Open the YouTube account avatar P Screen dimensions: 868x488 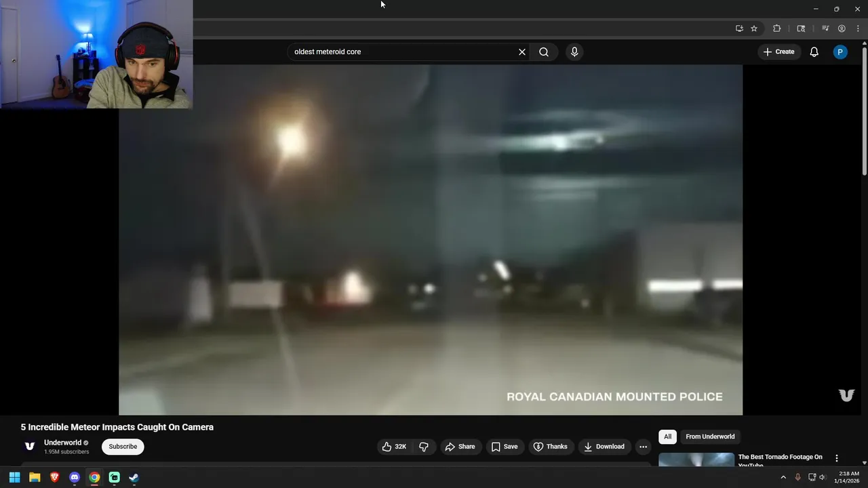(840, 52)
